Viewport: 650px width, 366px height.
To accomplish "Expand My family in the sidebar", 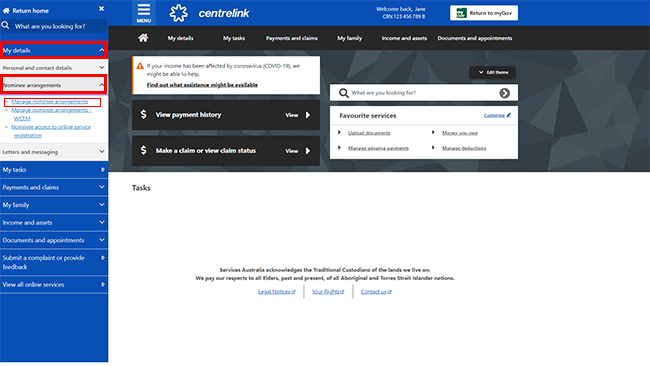I will (54, 205).
